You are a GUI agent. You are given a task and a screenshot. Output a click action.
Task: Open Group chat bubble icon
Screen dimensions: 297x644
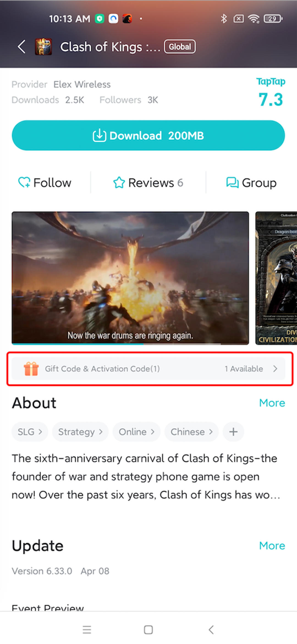pos(232,182)
